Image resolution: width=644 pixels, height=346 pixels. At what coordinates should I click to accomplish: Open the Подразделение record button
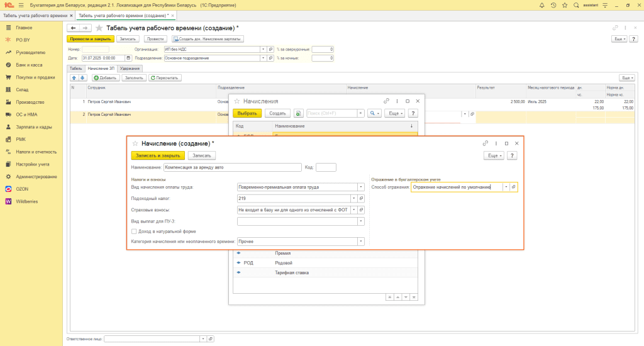(x=270, y=59)
